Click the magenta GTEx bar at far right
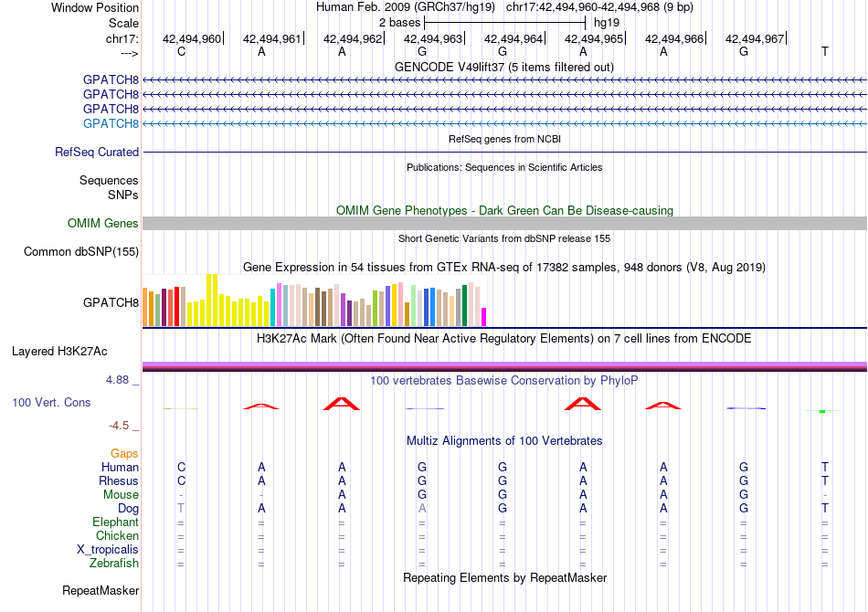 pos(484,317)
